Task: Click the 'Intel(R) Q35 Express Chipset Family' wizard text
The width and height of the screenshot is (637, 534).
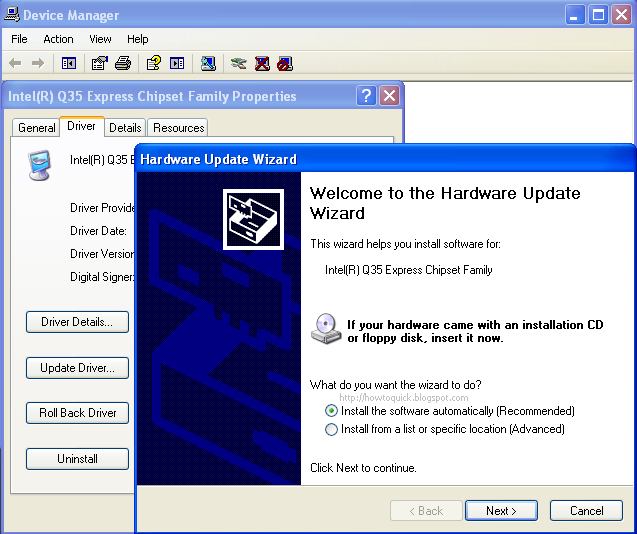Action: click(x=409, y=270)
